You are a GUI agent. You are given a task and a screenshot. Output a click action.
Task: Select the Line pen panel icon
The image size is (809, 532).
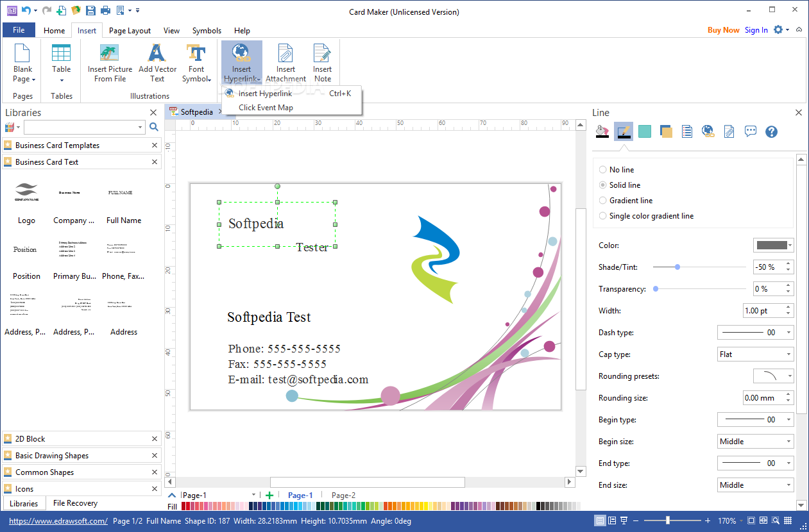(x=623, y=131)
